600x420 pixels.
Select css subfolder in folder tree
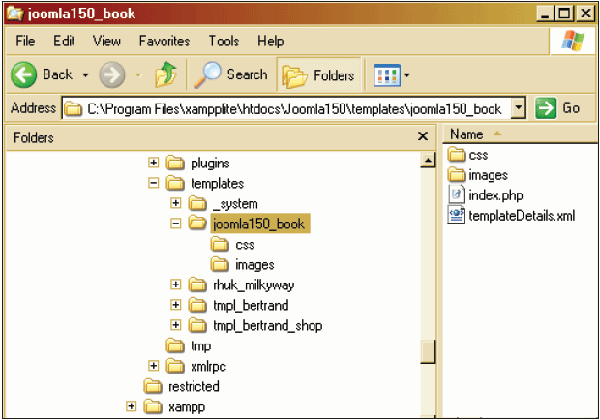(x=245, y=245)
